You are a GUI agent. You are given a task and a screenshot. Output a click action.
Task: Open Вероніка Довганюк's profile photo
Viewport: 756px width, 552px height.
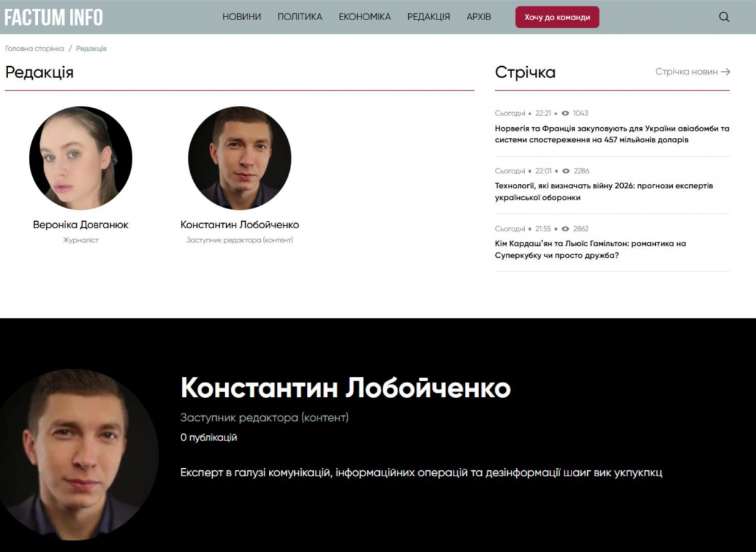pos(81,158)
